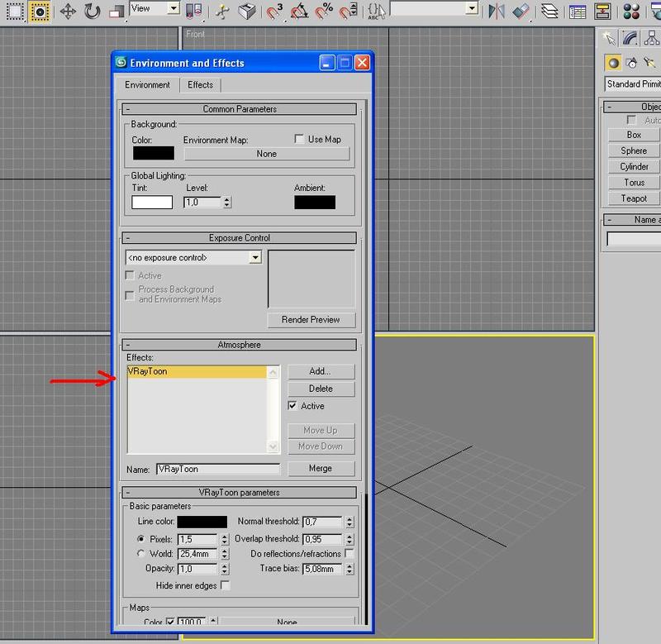
Task: Switch to the Hierarchy command panel icon
Action: 651,38
